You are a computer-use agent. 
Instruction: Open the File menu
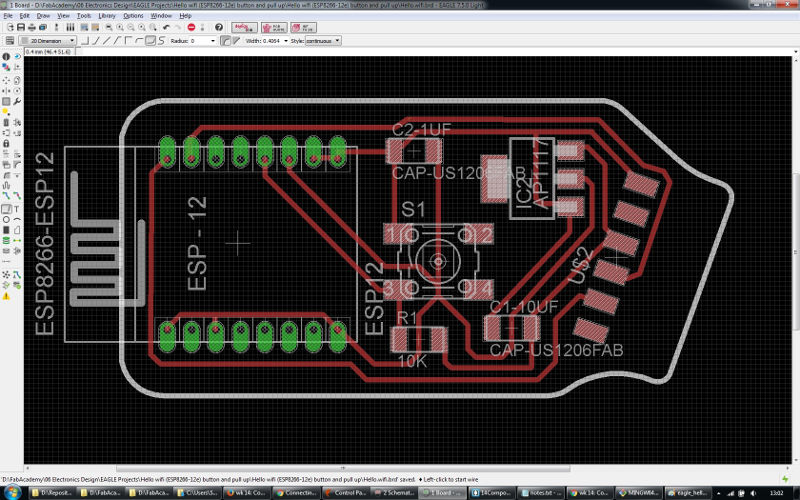click(8, 16)
